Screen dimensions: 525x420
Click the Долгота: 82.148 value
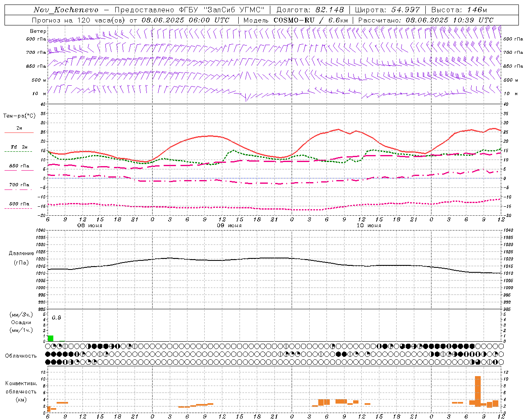pos(310,10)
